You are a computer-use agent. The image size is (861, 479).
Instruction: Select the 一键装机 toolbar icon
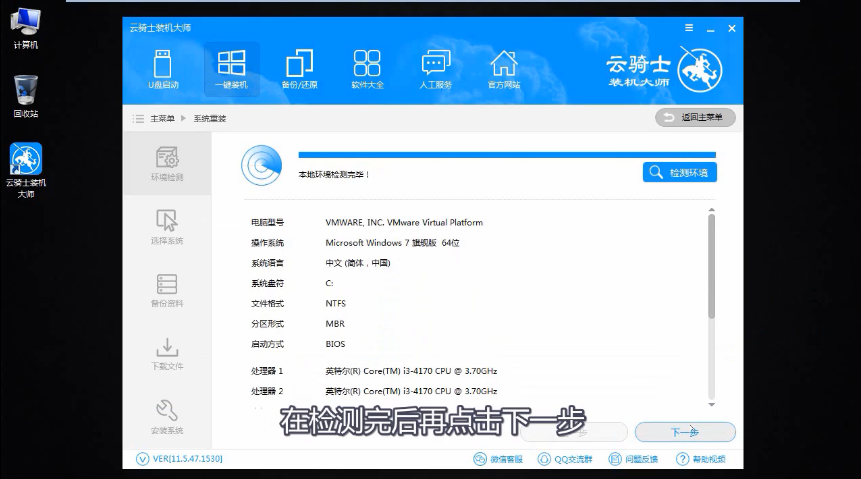pos(231,69)
